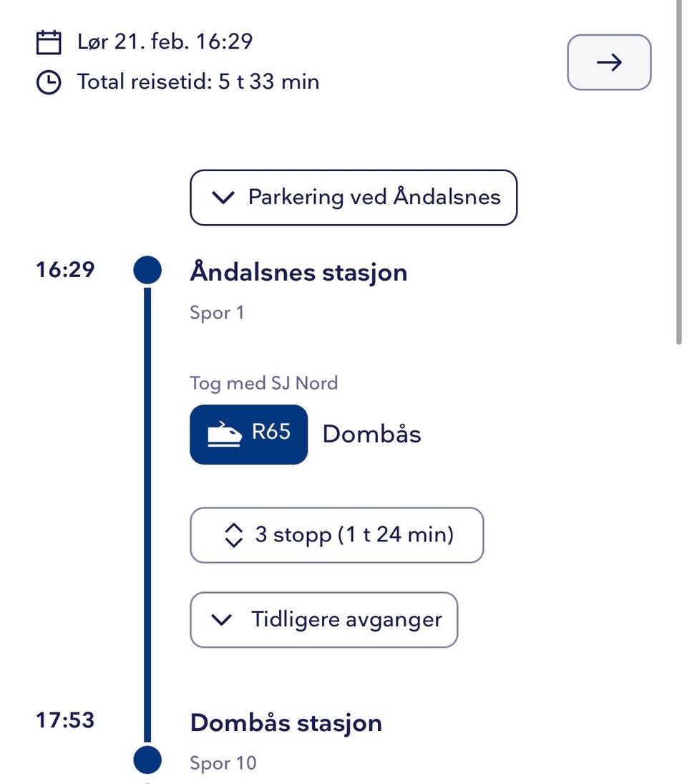687x784 pixels.
Task: Click the chevron icon in Tidligere avganger
Action: click(x=223, y=619)
